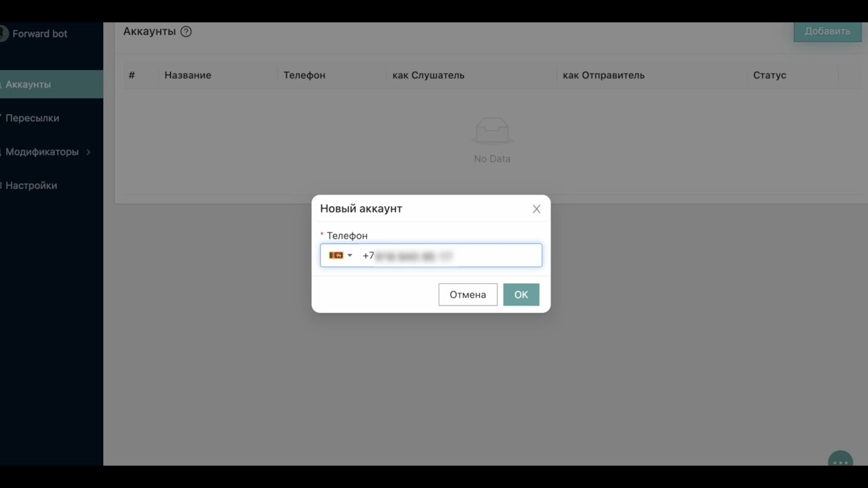Screen dimensions: 868x488
Task: Click the No Data empty tray icon
Action: click(492, 131)
